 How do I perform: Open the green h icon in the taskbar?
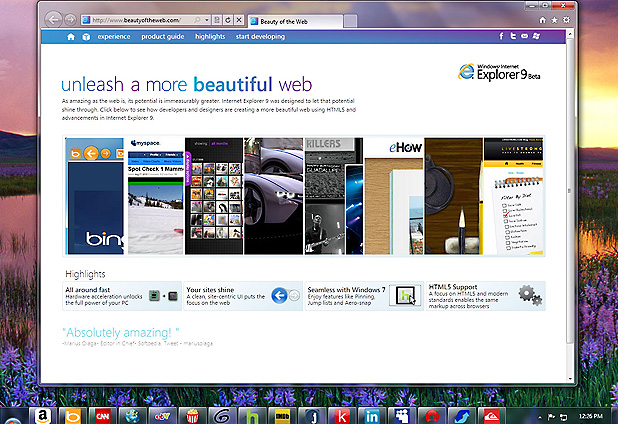(x=252, y=416)
